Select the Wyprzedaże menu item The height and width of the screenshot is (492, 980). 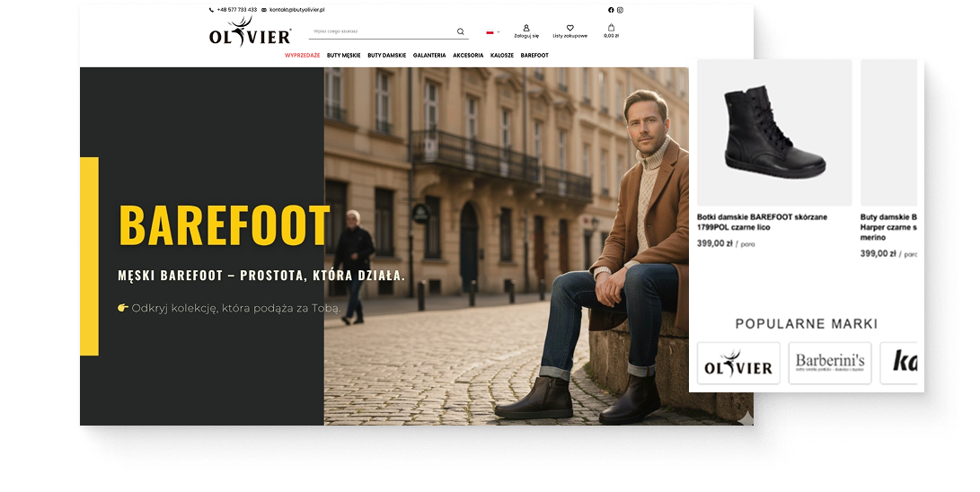click(302, 56)
